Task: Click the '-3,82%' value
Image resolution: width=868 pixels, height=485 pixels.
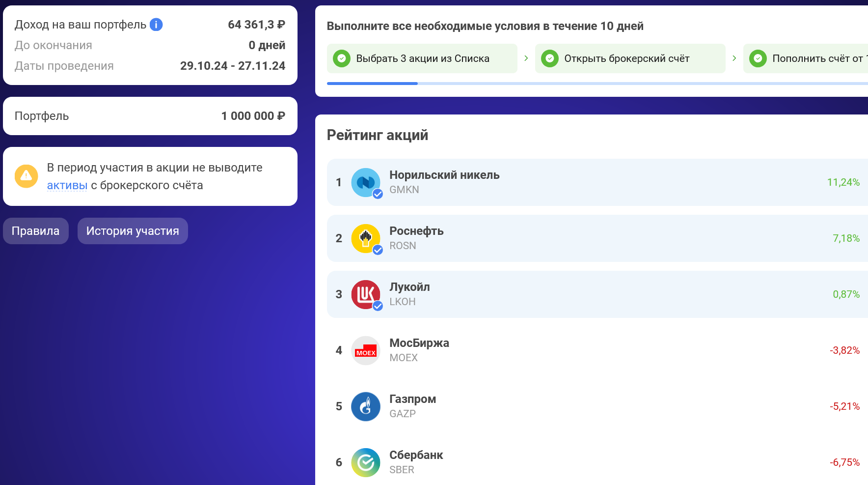Action: 845,350
